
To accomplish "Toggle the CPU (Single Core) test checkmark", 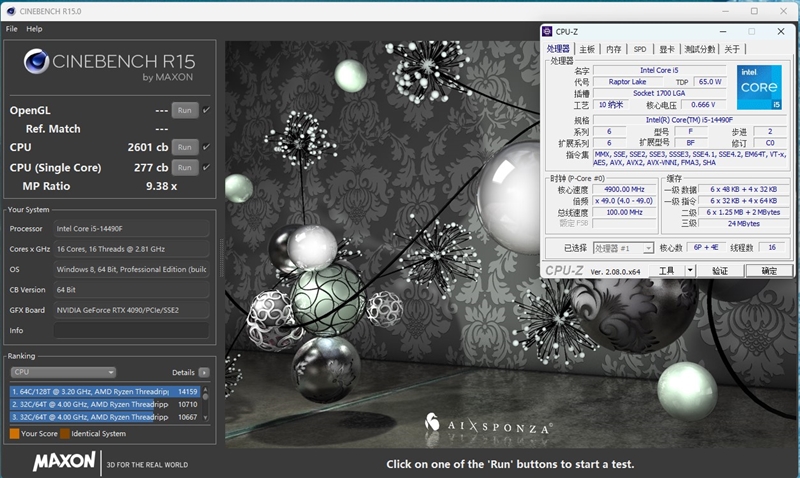I will pos(206,167).
